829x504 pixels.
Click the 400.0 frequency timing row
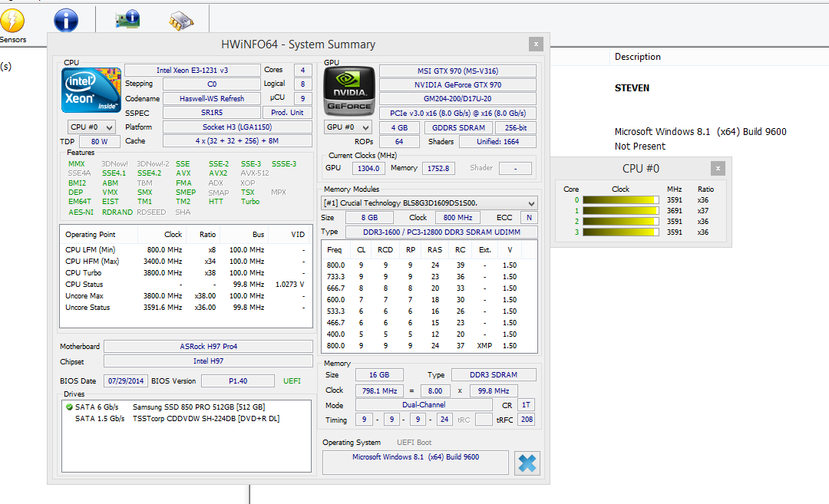[x=429, y=334]
